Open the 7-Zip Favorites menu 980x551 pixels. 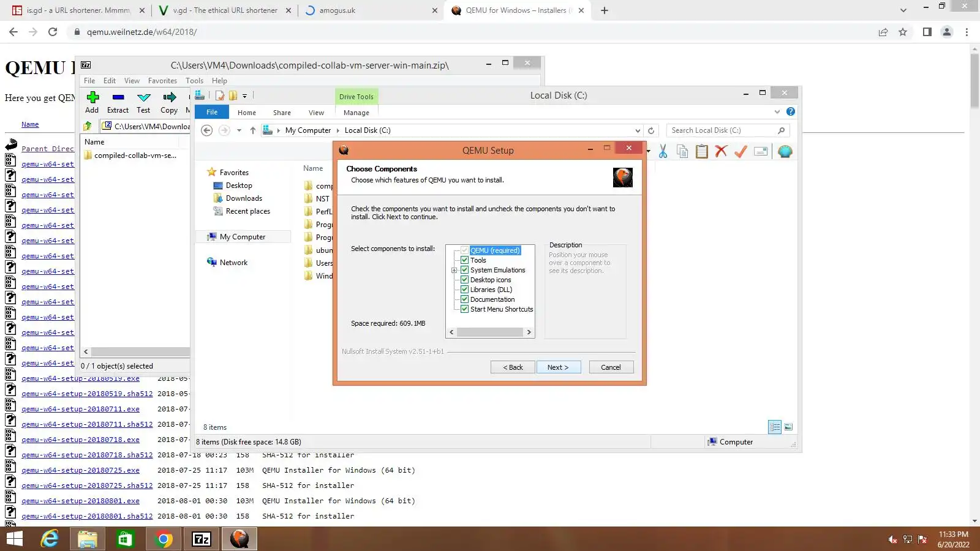[x=162, y=81]
